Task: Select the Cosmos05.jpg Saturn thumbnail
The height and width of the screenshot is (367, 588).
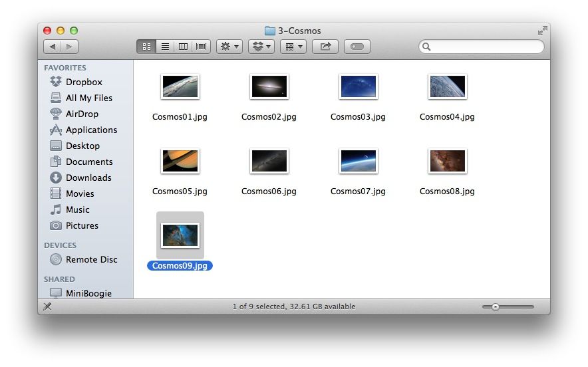Action: coord(180,161)
